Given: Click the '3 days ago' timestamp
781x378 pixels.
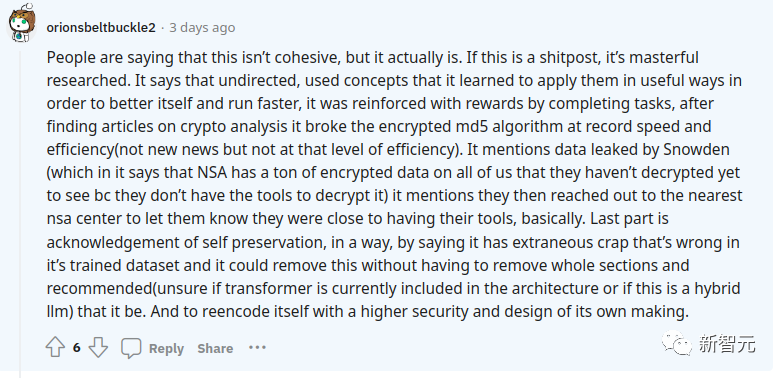Looking at the screenshot, I should pos(202,27).
